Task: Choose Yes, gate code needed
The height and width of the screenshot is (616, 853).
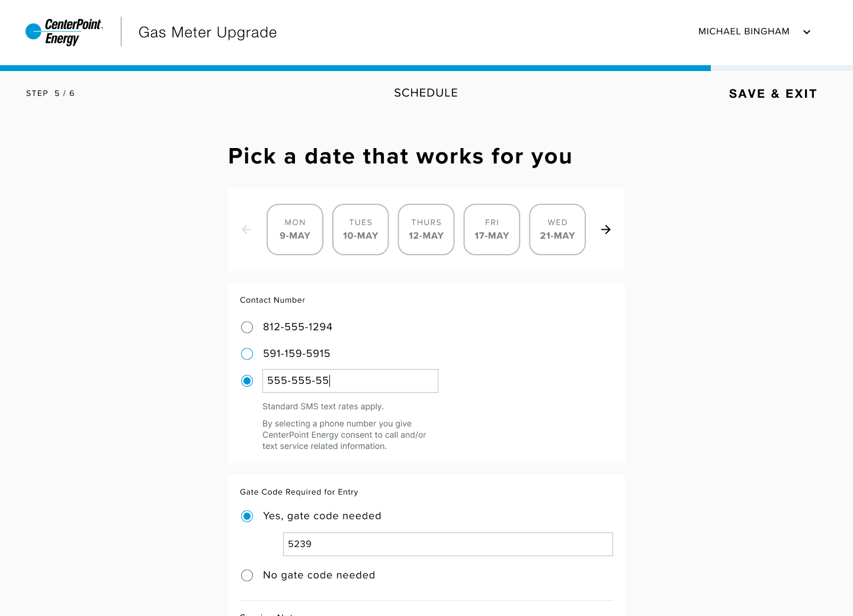Action: (x=247, y=516)
